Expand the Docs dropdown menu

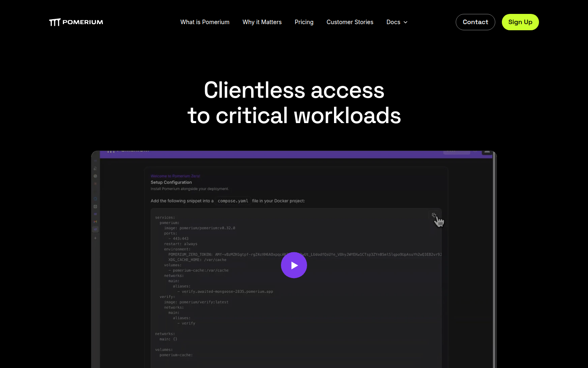(397, 22)
